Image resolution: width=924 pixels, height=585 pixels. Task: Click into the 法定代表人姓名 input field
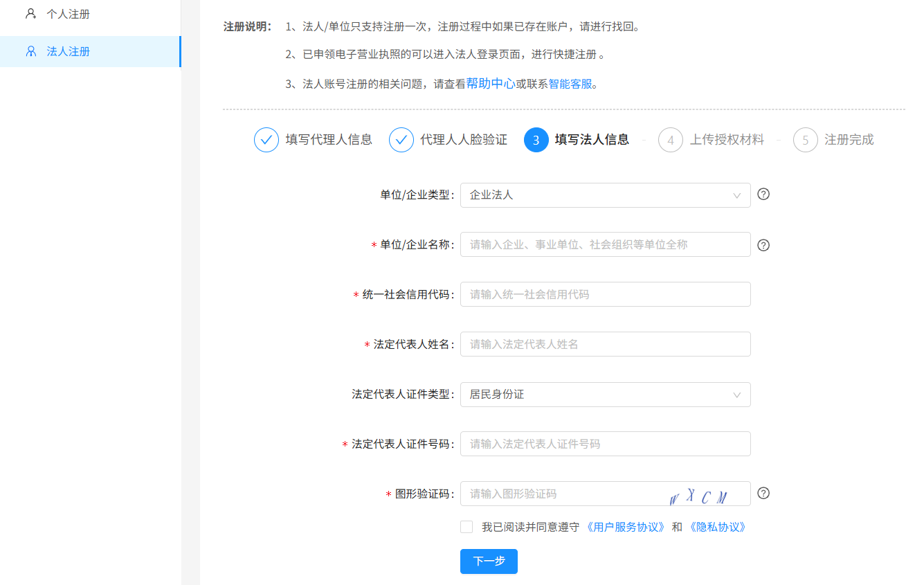pyautogui.click(x=605, y=344)
